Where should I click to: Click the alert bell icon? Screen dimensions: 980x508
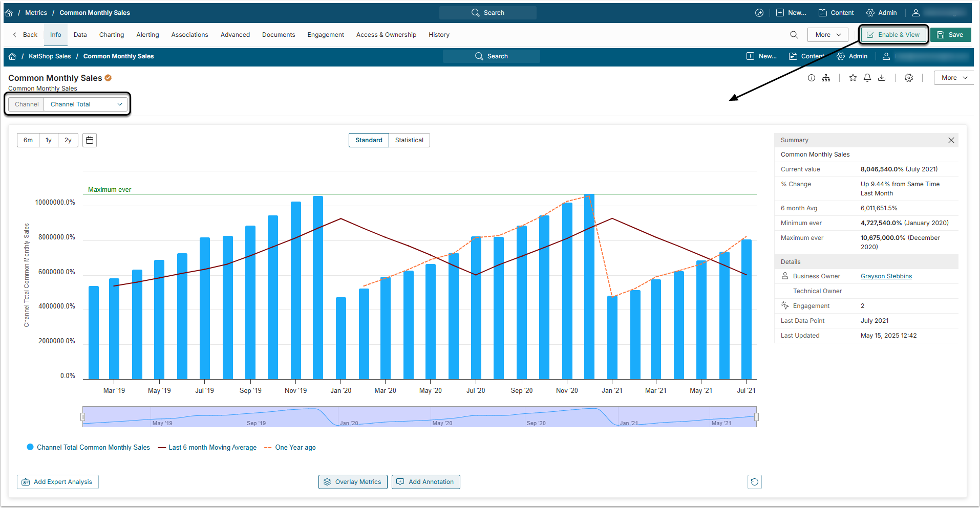point(867,78)
